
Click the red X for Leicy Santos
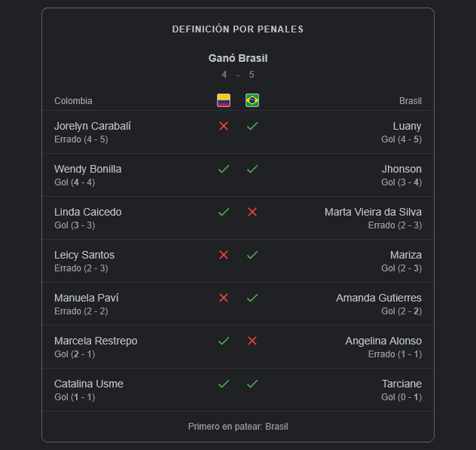224,255
